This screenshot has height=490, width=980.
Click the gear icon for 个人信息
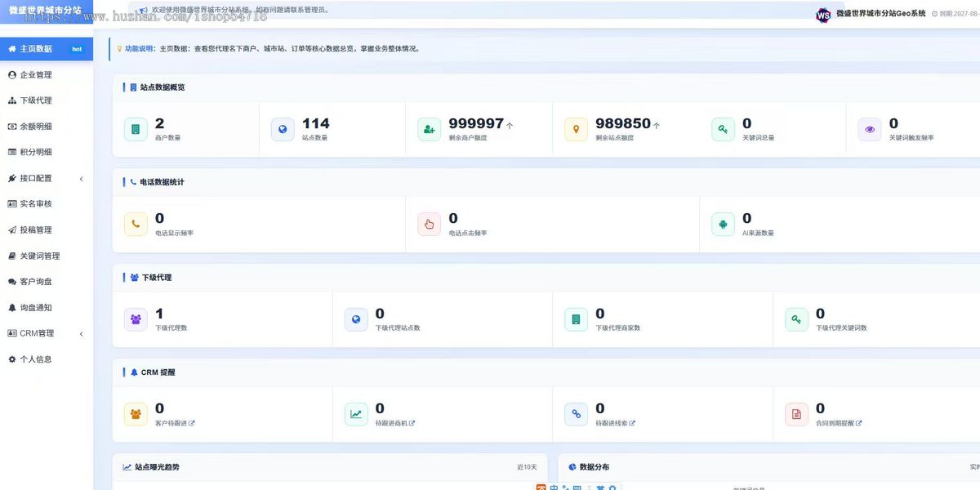tap(12, 359)
